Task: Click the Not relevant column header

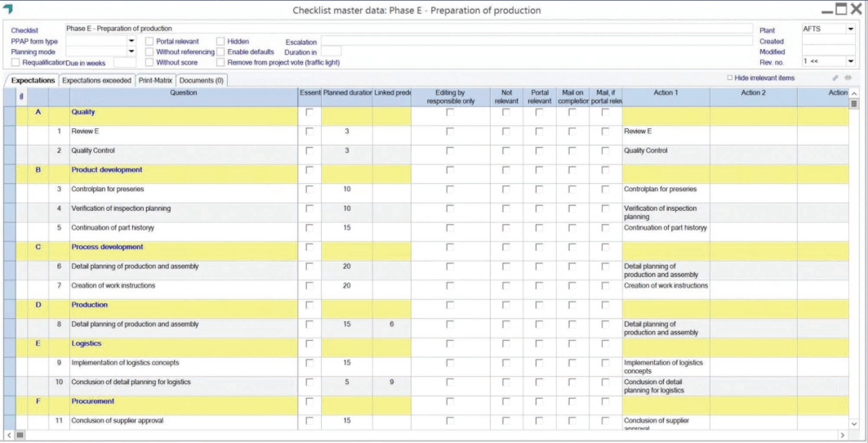Action: pyautogui.click(x=506, y=97)
